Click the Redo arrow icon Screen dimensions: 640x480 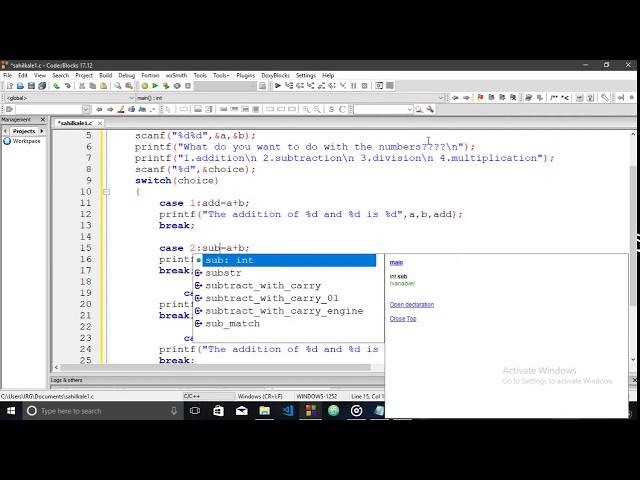67,86
